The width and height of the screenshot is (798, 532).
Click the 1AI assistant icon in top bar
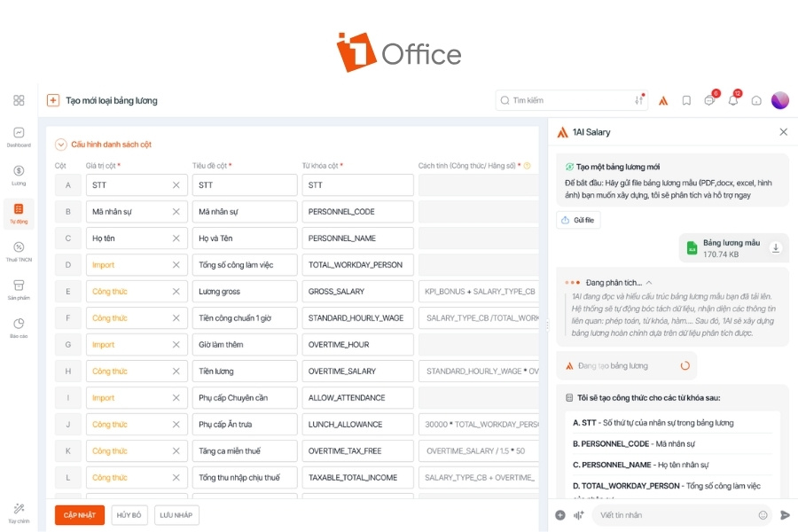(663, 101)
